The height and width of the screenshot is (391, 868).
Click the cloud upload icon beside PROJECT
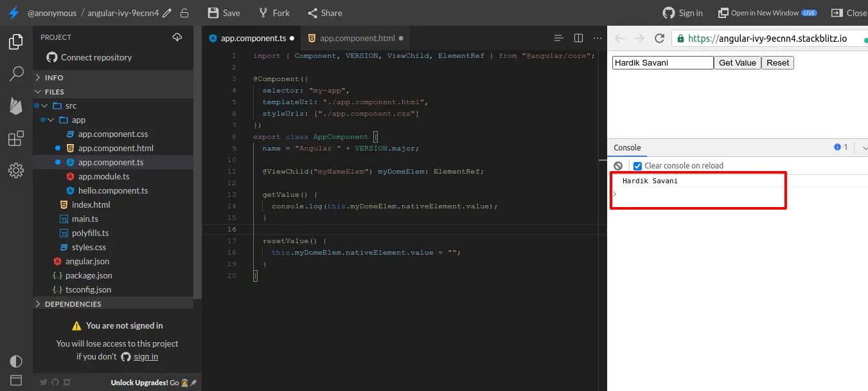177,37
